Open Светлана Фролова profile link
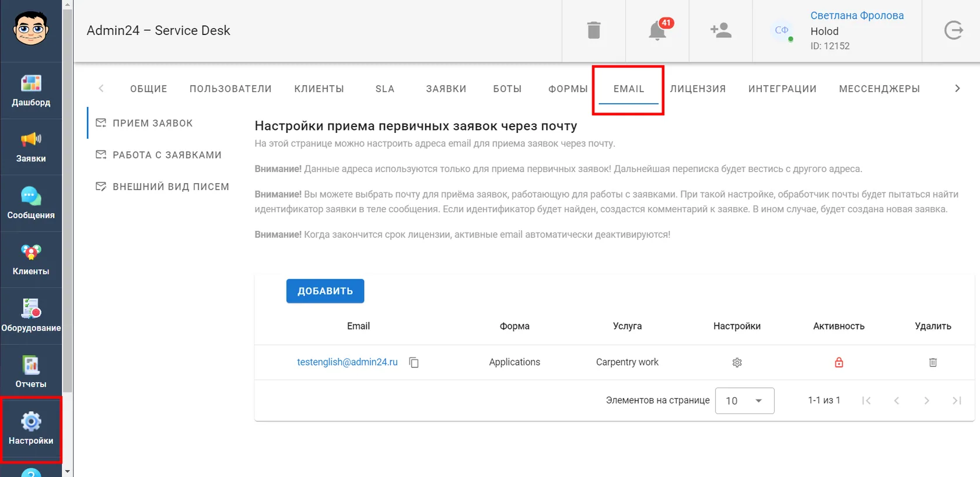This screenshot has height=477, width=980. pyautogui.click(x=857, y=16)
